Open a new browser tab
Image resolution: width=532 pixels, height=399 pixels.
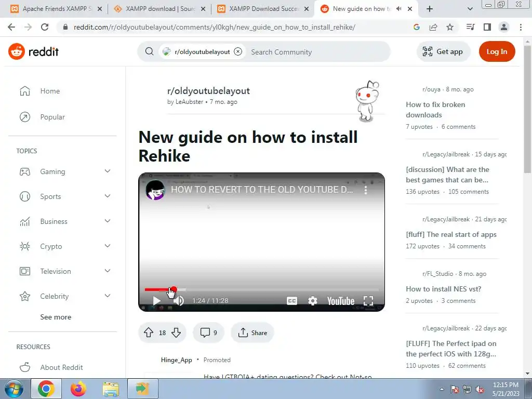click(x=430, y=9)
